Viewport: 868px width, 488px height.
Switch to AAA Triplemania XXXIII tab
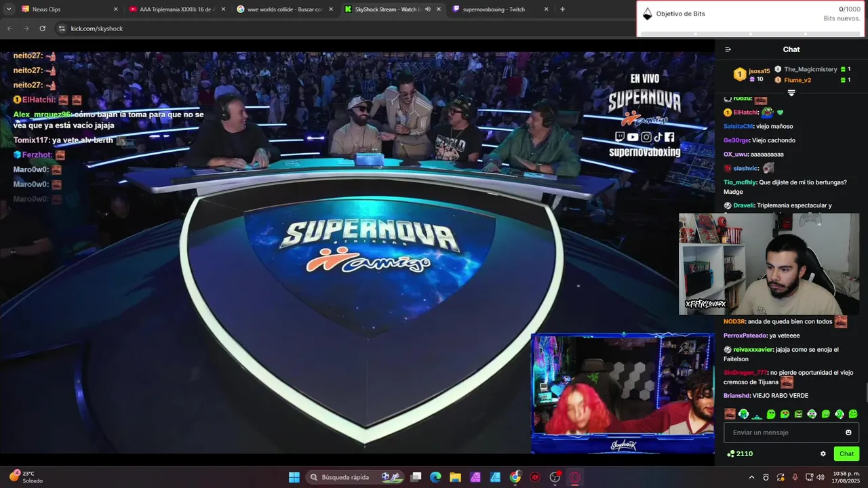[x=178, y=9]
